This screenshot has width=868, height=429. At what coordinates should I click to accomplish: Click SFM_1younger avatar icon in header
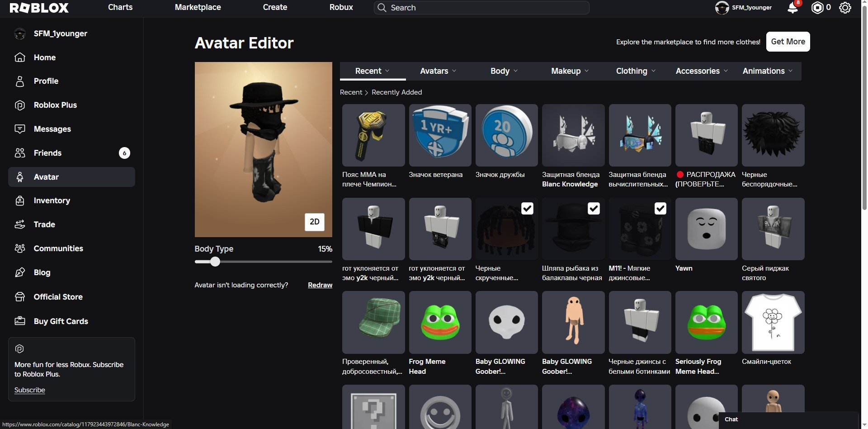tap(722, 8)
